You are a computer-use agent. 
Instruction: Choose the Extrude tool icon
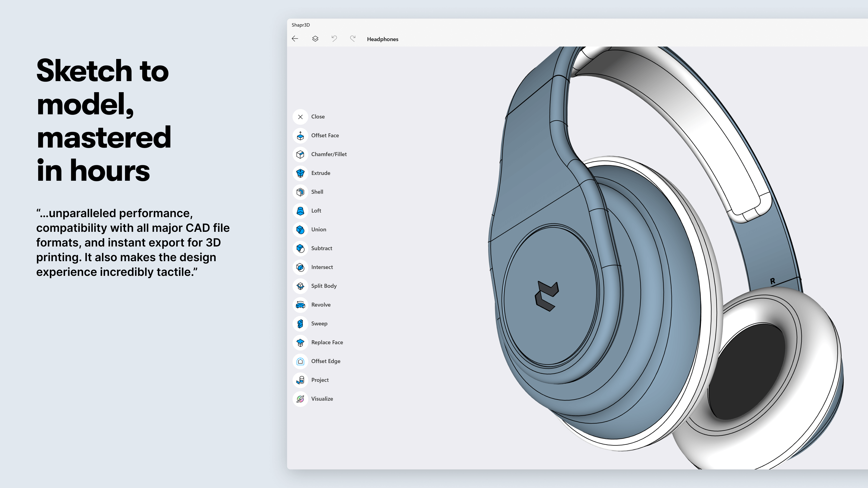click(300, 174)
